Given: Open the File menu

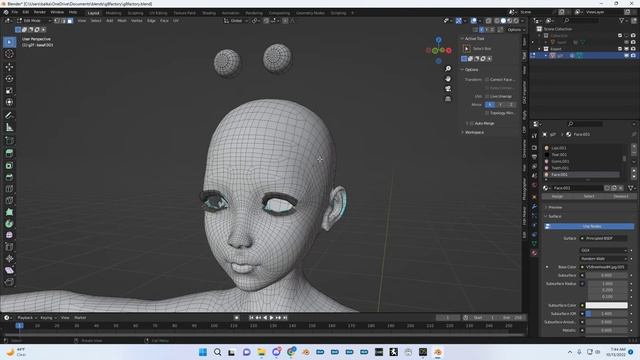Looking at the screenshot, I should [x=15, y=12].
